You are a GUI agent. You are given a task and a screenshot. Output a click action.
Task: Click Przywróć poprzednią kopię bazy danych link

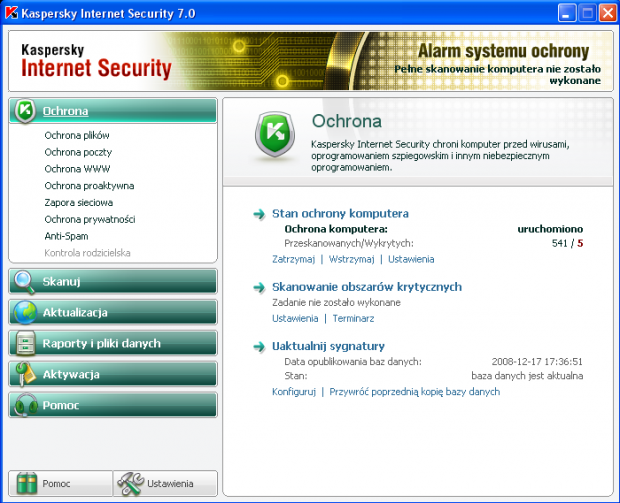click(414, 391)
